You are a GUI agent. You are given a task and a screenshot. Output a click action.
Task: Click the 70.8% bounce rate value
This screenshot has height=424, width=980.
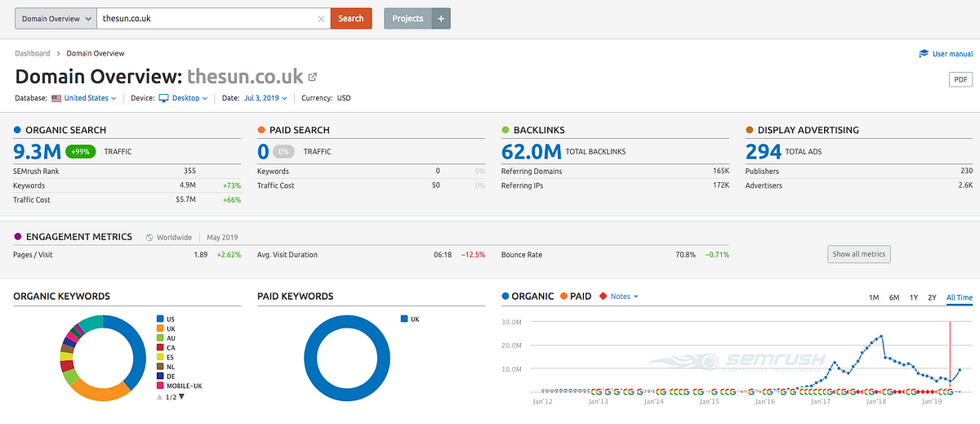[685, 254]
